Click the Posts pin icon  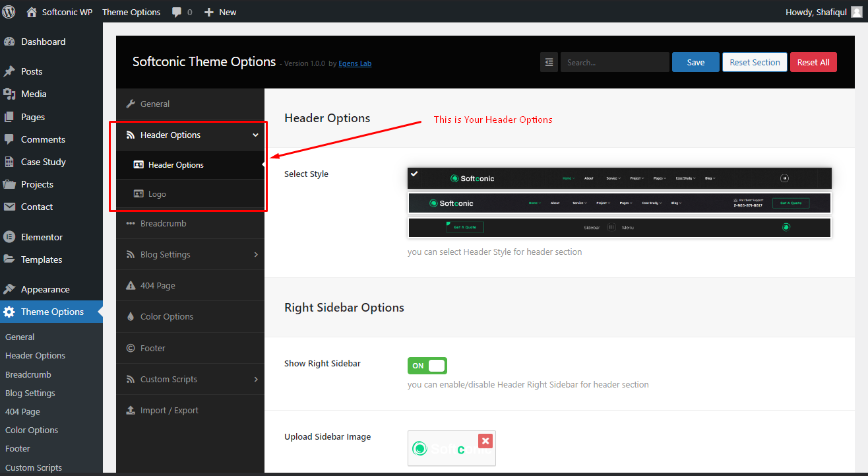(9, 71)
